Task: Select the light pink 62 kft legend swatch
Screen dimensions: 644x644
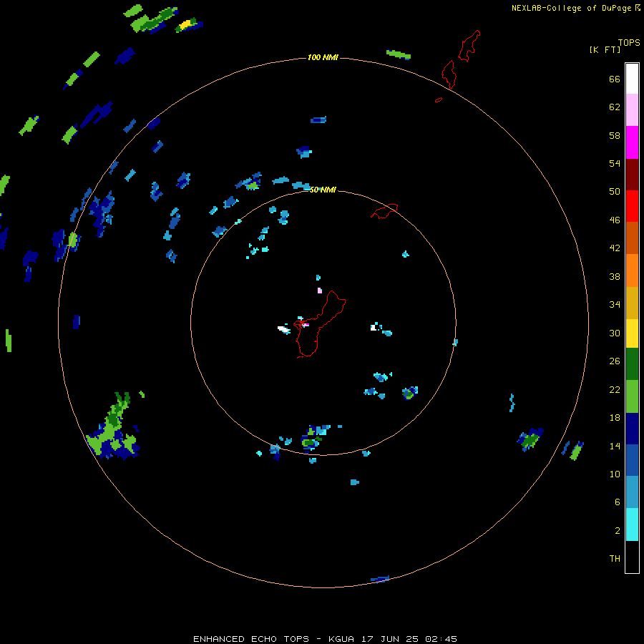Action: pos(632,110)
